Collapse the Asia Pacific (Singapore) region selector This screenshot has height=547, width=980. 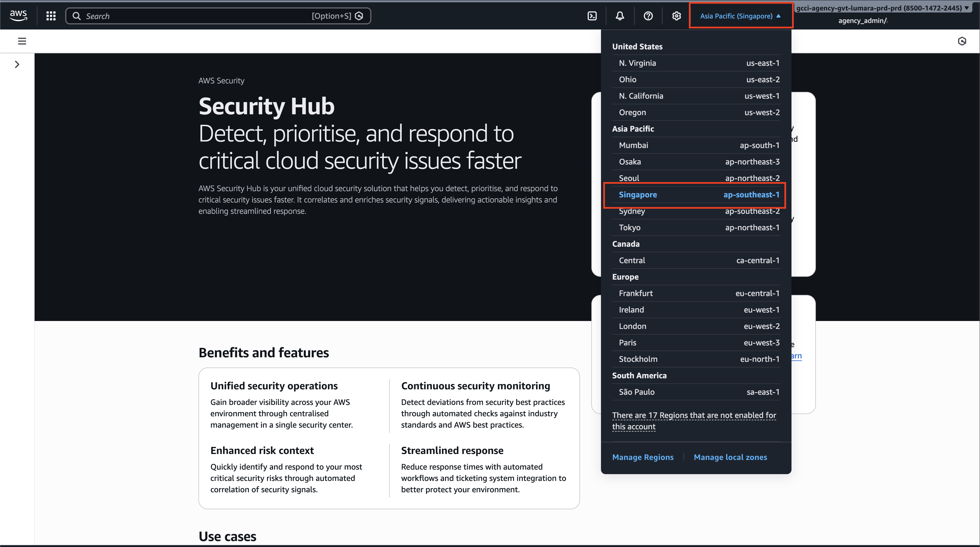(741, 16)
